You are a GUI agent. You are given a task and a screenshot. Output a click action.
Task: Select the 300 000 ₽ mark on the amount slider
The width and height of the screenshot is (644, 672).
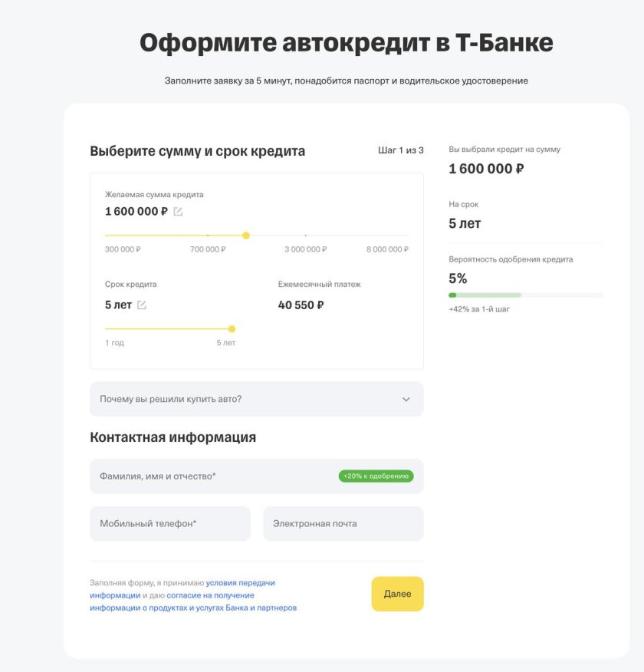pyautogui.click(x=123, y=249)
